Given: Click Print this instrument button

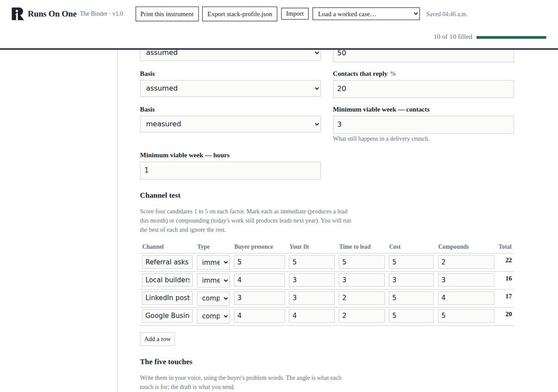Looking at the screenshot, I should coord(167,14).
